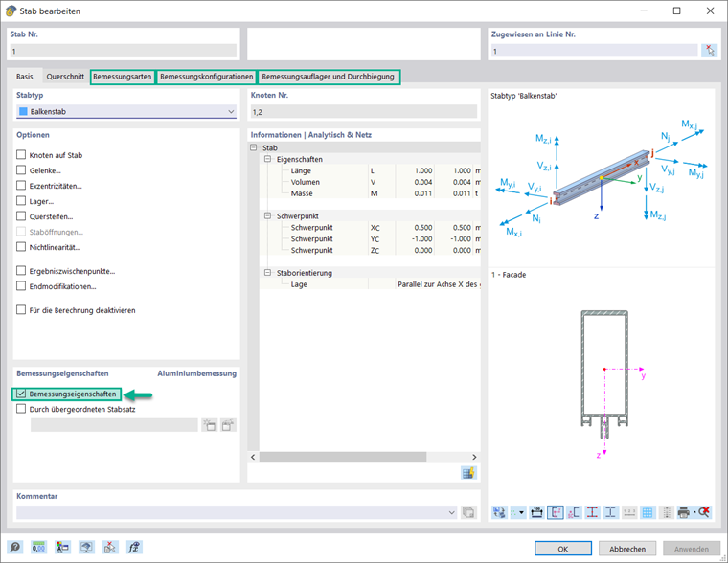Click the Zugewiesen an Linie Nr. field

(x=594, y=51)
